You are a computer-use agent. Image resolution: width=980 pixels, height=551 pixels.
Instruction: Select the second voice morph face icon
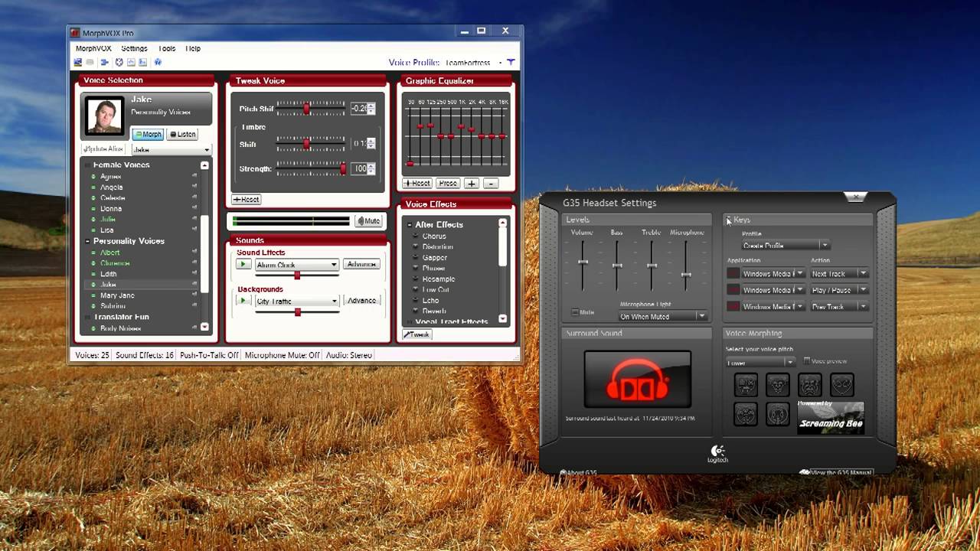pyautogui.click(x=778, y=385)
